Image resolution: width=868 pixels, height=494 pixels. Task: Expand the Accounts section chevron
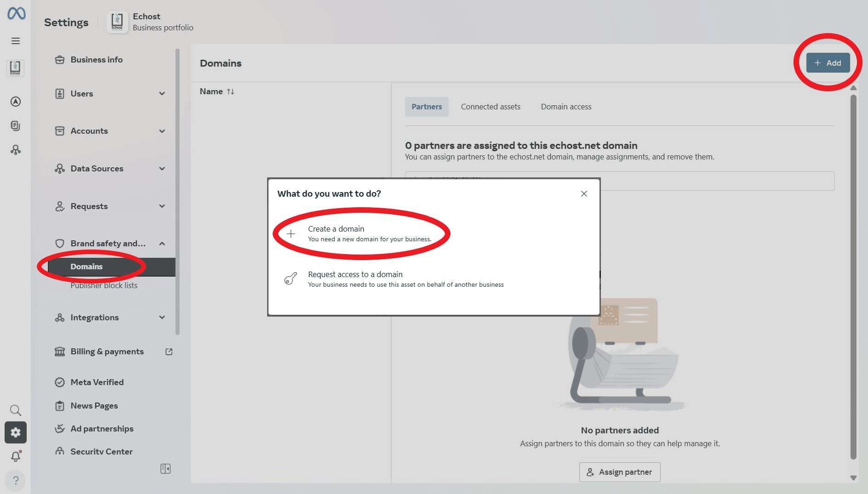click(x=162, y=131)
